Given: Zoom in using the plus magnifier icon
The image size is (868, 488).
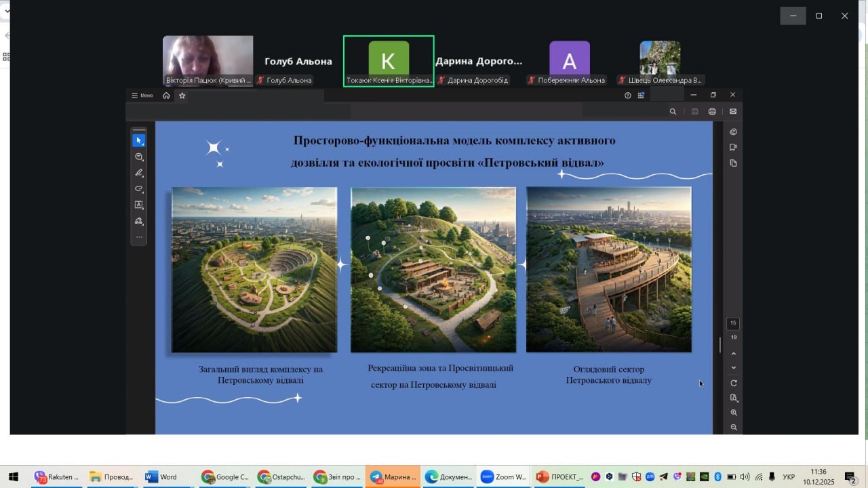Looking at the screenshot, I should pyautogui.click(x=734, y=413).
